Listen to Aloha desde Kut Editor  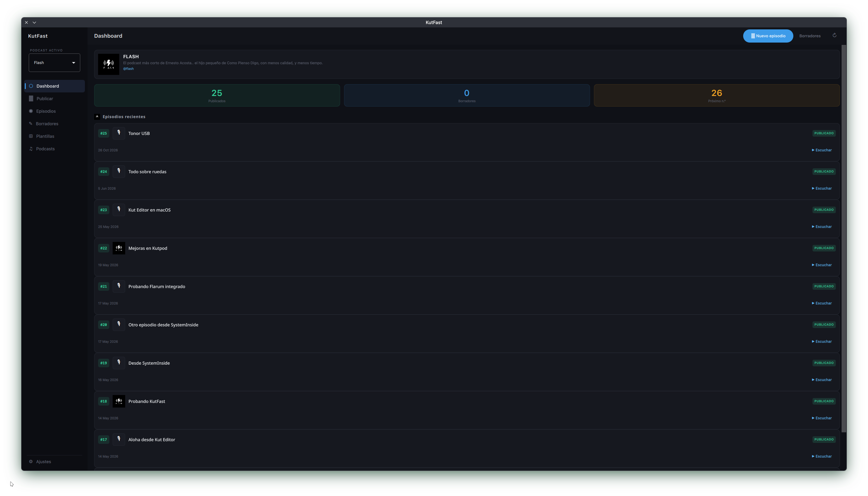click(x=822, y=456)
